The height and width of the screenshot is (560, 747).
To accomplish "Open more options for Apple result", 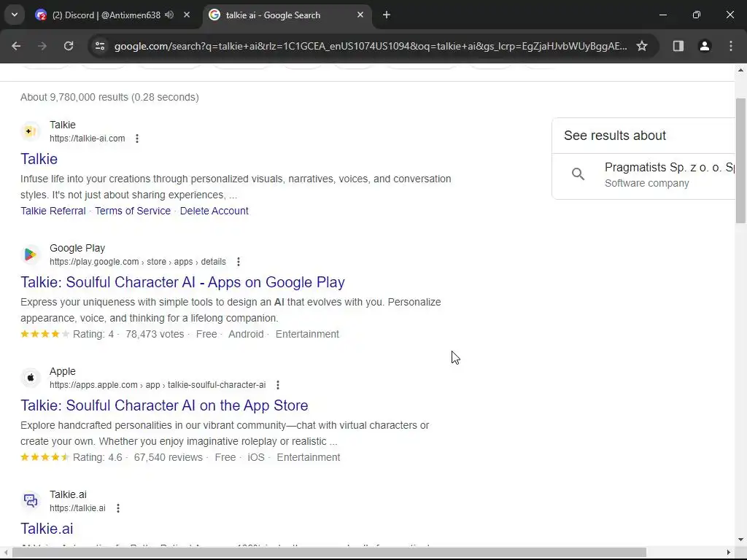I will point(278,385).
